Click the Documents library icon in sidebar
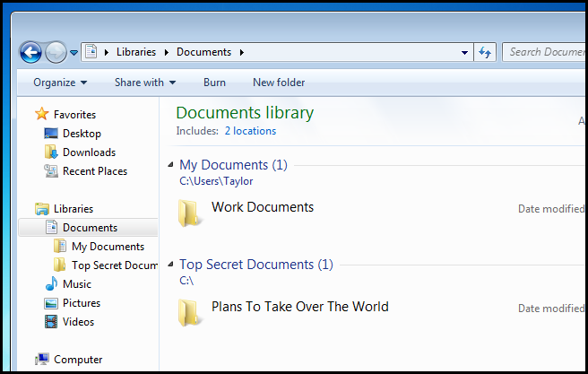 tap(51, 227)
